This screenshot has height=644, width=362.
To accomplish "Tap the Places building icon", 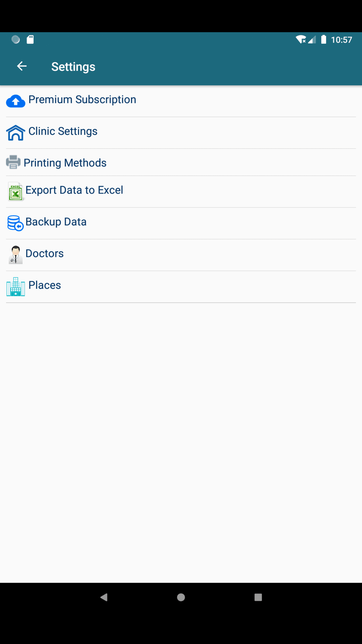I will click(16, 287).
